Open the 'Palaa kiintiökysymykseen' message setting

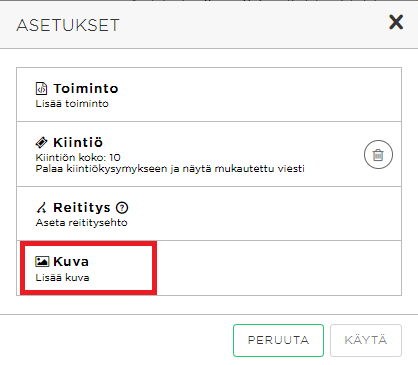click(170, 169)
